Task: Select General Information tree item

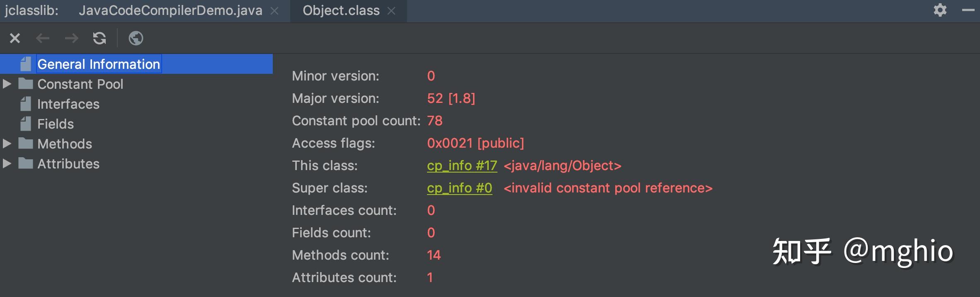Action: click(98, 64)
